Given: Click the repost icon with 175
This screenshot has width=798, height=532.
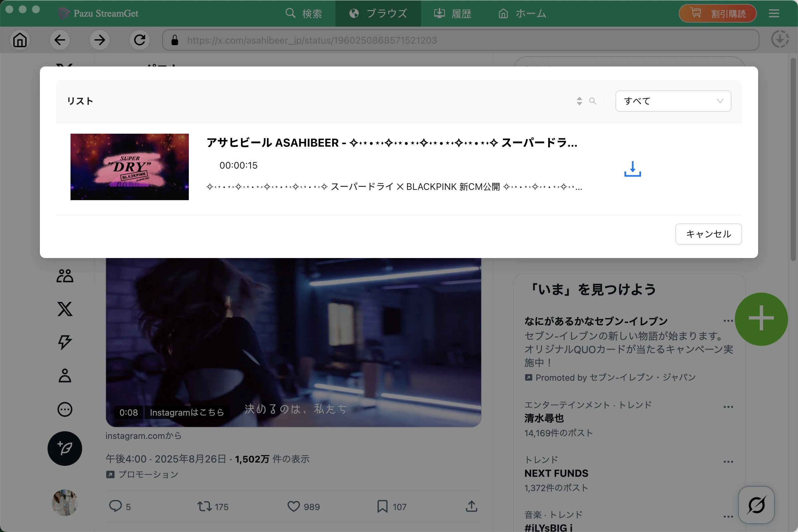Looking at the screenshot, I should [x=204, y=506].
